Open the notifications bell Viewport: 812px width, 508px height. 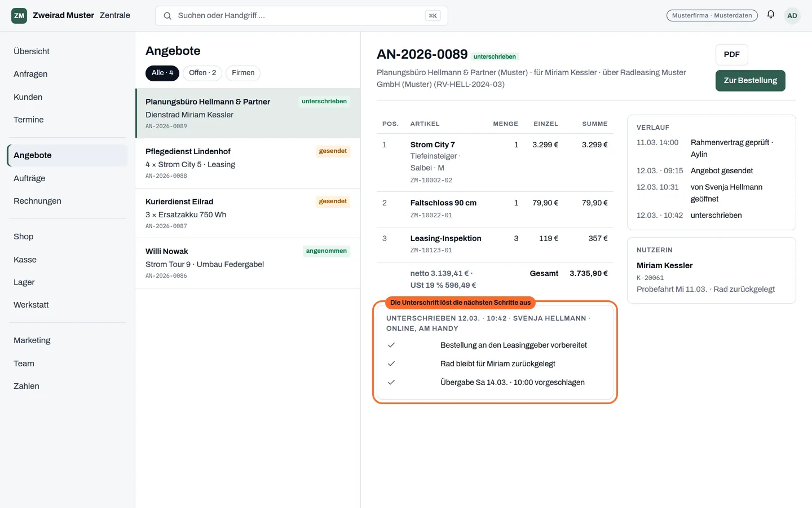(771, 15)
